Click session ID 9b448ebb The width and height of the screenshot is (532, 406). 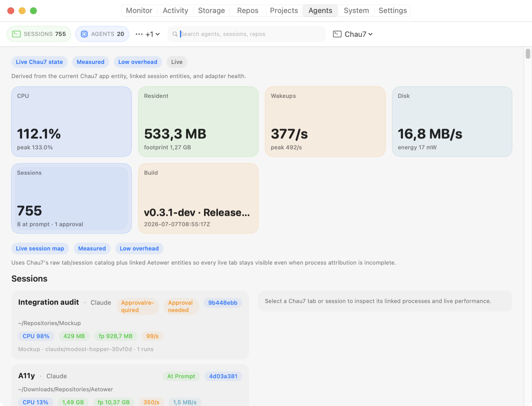point(223,303)
